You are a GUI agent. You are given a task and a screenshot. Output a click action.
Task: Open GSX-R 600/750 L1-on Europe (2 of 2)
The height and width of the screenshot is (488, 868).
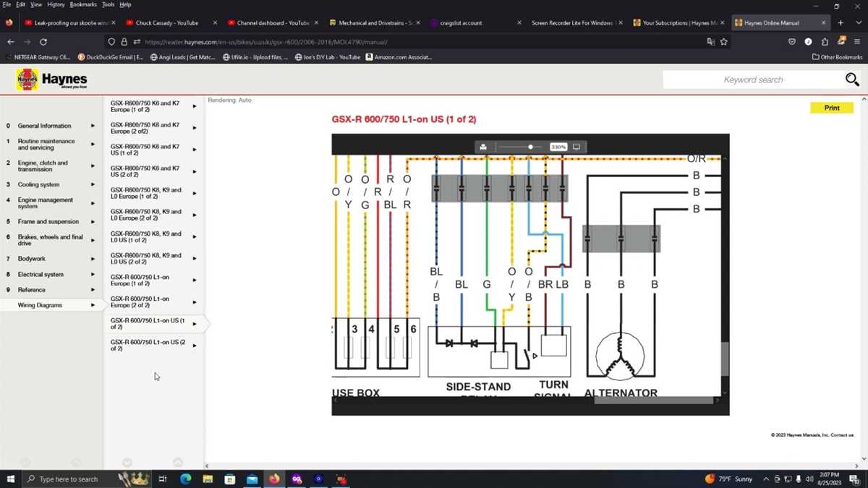(153, 301)
